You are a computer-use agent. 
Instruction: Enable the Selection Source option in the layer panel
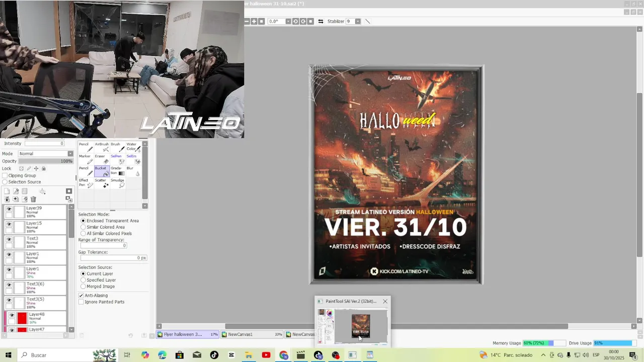(x=5, y=182)
